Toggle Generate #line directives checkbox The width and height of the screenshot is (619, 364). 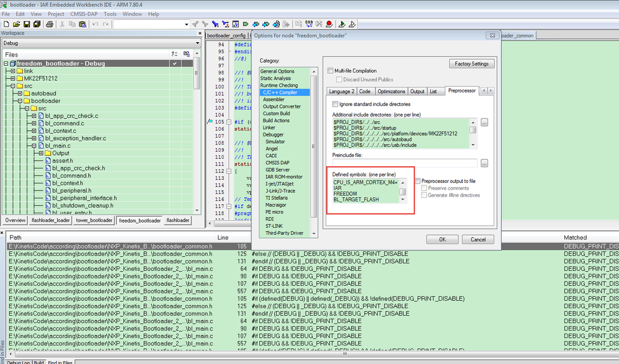pos(424,195)
